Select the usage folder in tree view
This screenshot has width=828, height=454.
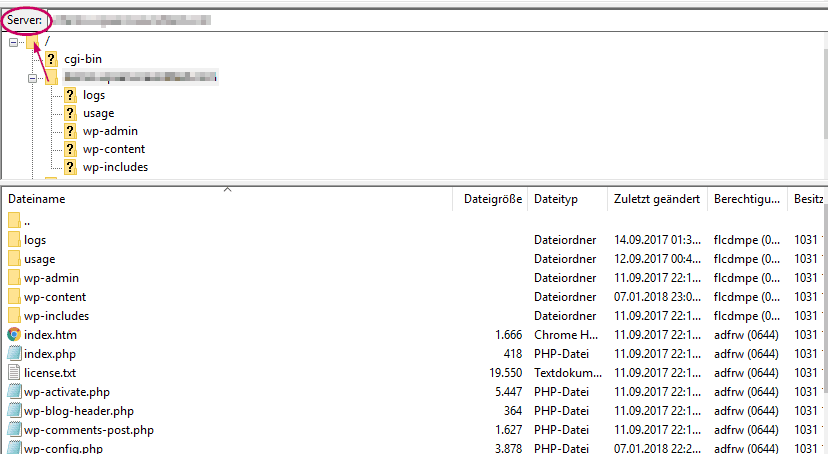tap(98, 113)
